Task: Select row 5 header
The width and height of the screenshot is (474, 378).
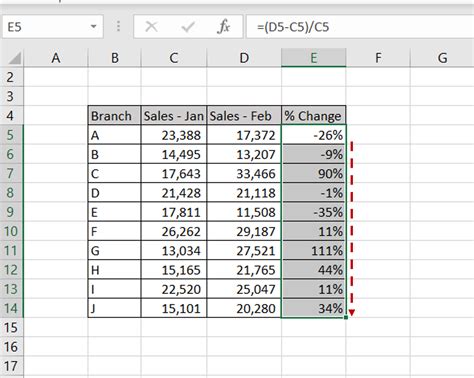Action: click(x=11, y=135)
